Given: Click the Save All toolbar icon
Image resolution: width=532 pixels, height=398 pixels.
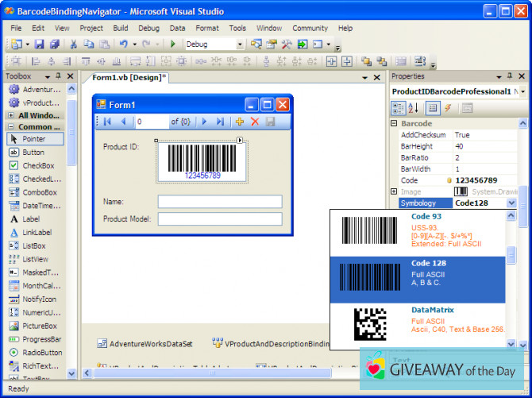Looking at the screenshot, I should [x=54, y=44].
